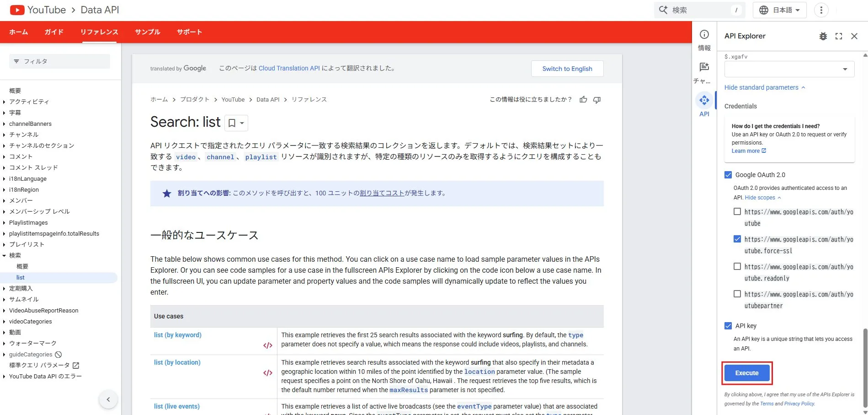
Task: Expand 動画 in the sidebar tree
Action: pyautogui.click(x=4, y=333)
